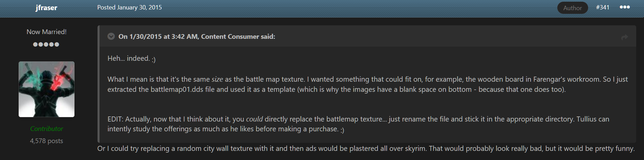Collapse the quote with the chevron icon
644x160 pixels.
click(x=111, y=36)
